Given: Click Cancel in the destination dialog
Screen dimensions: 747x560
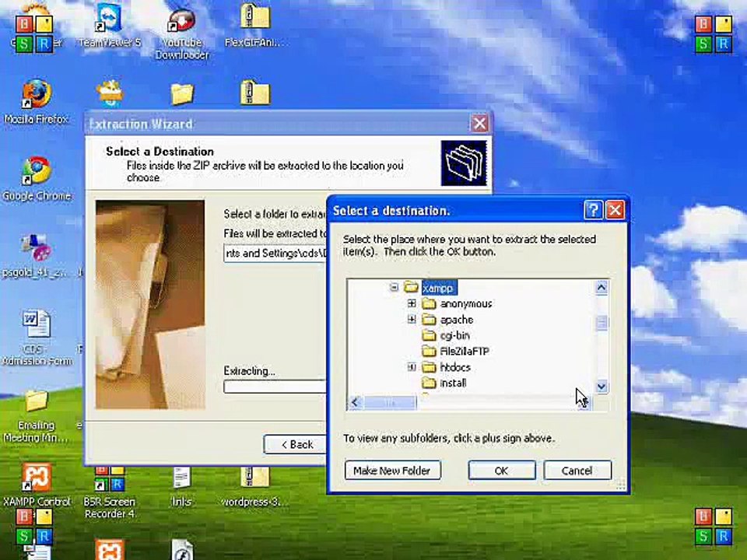Looking at the screenshot, I should tap(577, 471).
